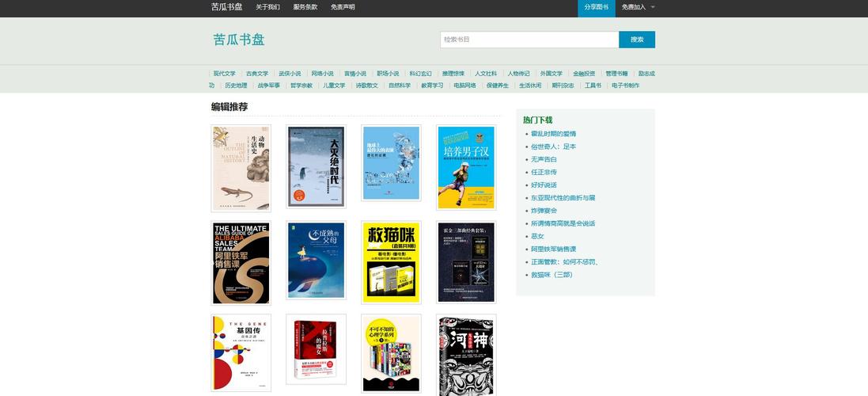The image size is (868, 396).
Task: Open the 电脑网络 category
Action: point(464,86)
